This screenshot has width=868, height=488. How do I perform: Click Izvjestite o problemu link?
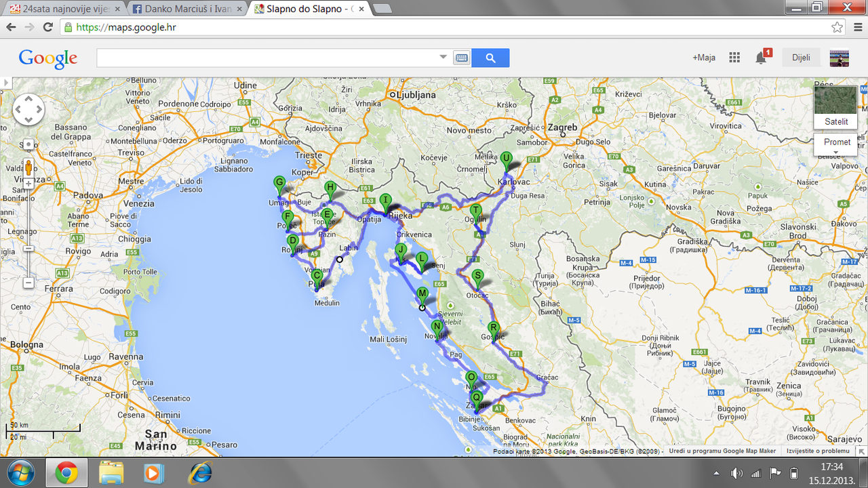click(818, 451)
